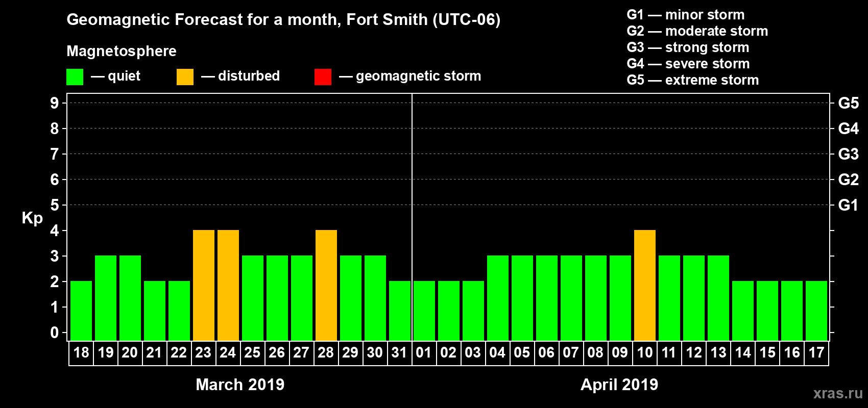This screenshot has height=408, width=868.
Task: Click the G1 right axis label
Action: (848, 205)
